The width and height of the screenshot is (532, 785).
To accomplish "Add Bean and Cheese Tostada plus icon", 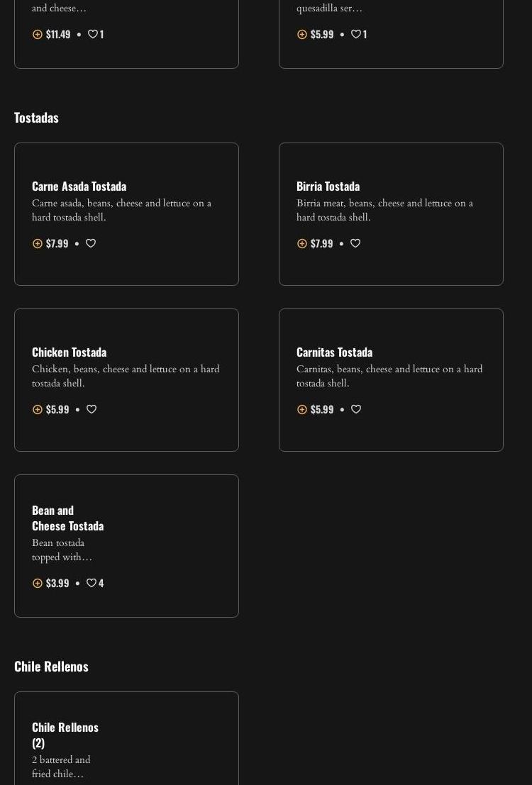I will 38,583.
